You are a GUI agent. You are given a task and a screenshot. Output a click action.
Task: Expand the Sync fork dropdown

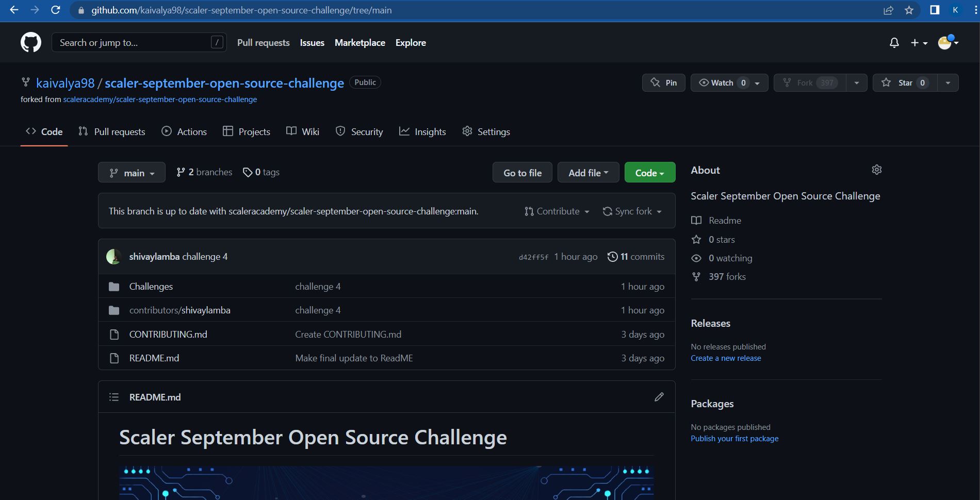click(632, 211)
